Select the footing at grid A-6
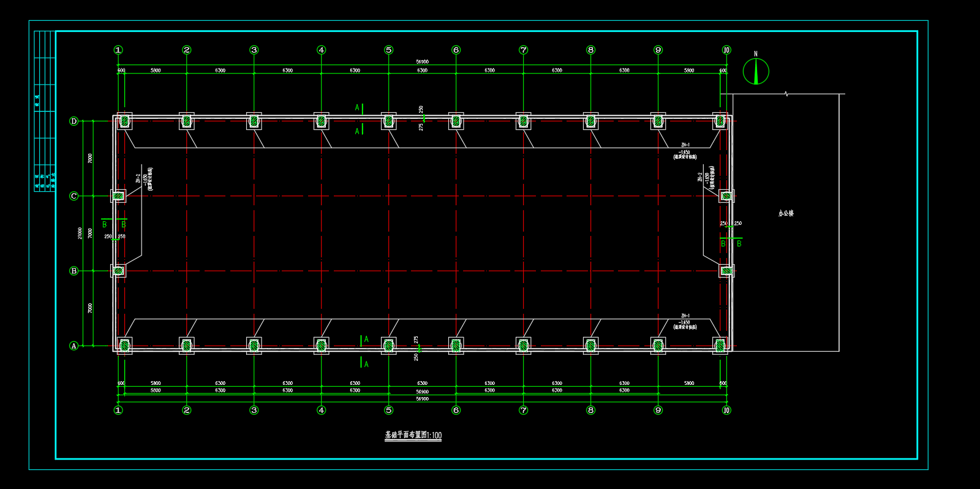The image size is (980, 489). (456, 346)
